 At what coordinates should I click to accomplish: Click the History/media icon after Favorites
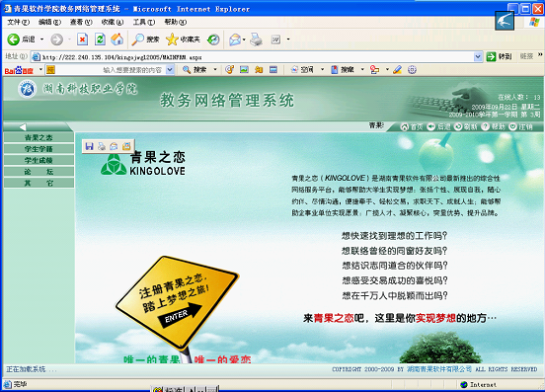pyautogui.click(x=213, y=39)
